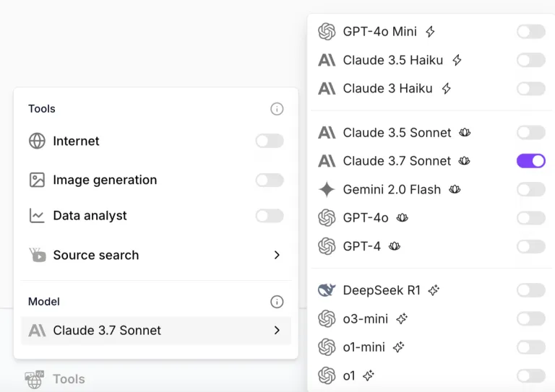The width and height of the screenshot is (555, 392).
Task: Click the Data analyst label
Action: [x=90, y=216]
